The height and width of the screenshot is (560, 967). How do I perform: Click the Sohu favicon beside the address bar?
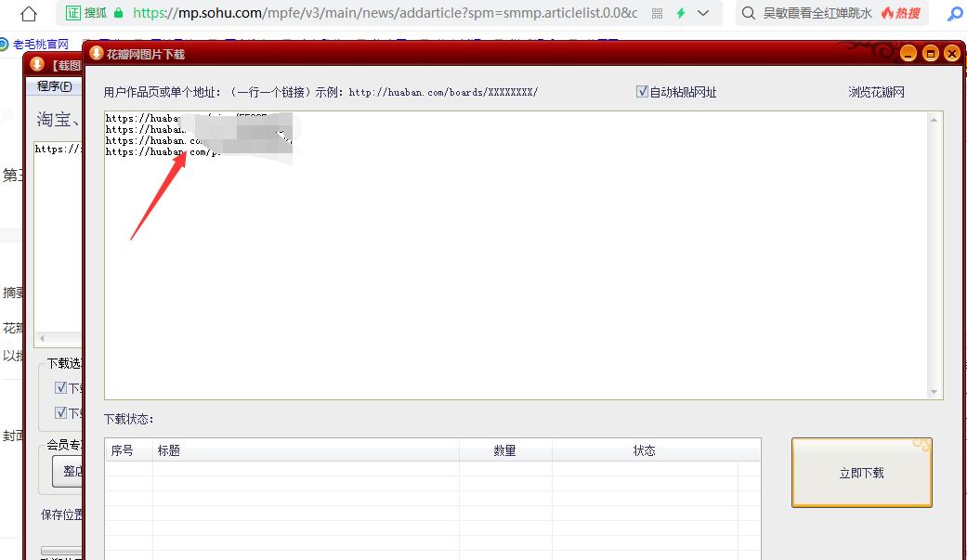pyautogui.click(x=72, y=14)
